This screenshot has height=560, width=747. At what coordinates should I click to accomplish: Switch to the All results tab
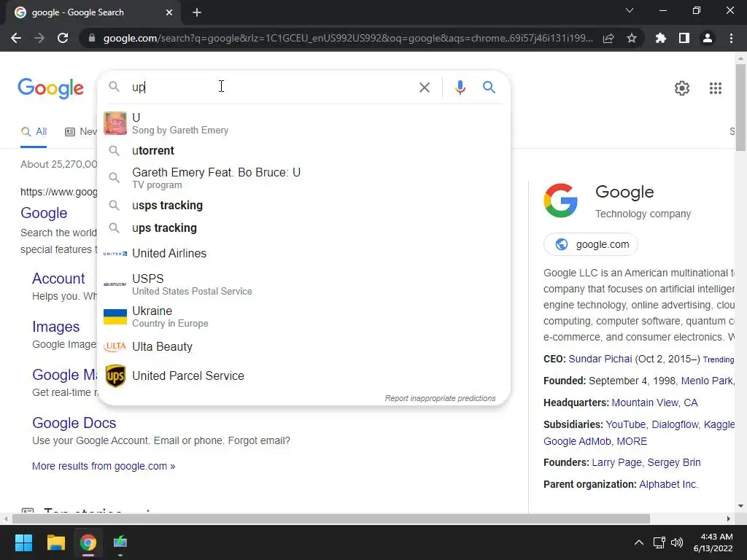[x=34, y=131]
